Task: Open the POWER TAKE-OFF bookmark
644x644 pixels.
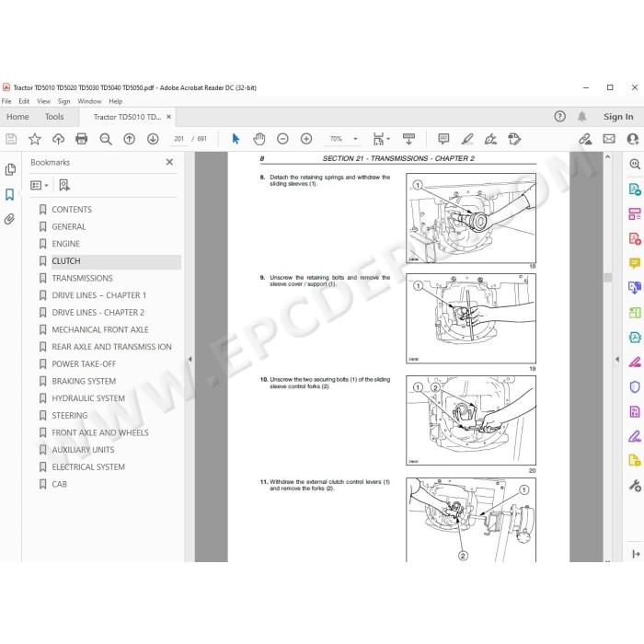Action: pyautogui.click(x=84, y=364)
